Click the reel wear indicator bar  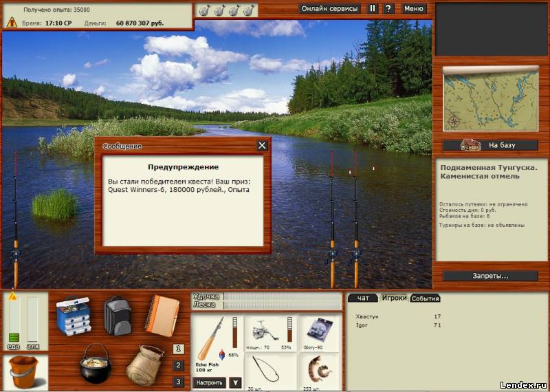click(x=289, y=329)
